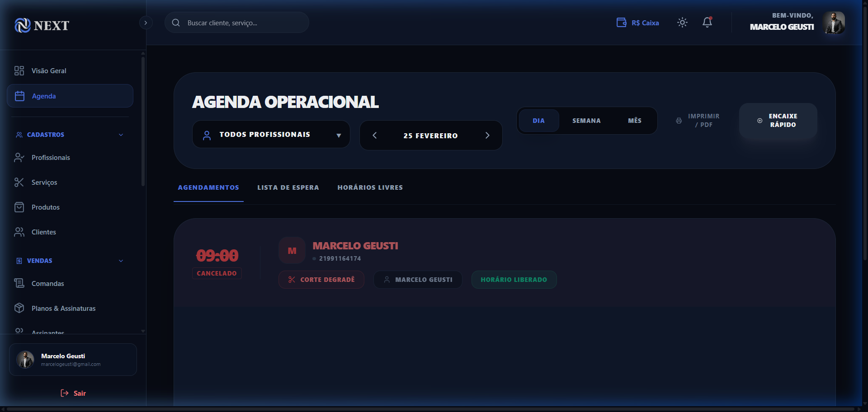Click Sair to log out
Image resolution: width=868 pixels, height=412 pixels.
[x=73, y=393]
